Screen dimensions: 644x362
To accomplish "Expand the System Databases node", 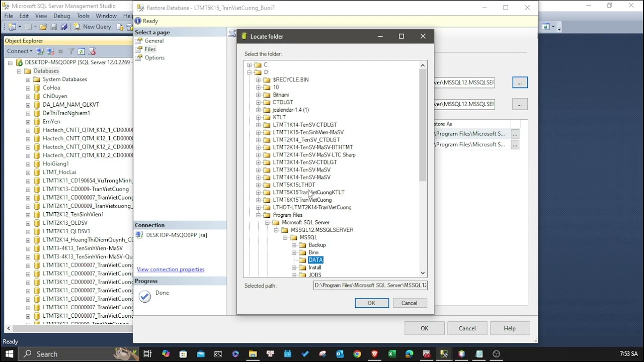I will click(28, 79).
